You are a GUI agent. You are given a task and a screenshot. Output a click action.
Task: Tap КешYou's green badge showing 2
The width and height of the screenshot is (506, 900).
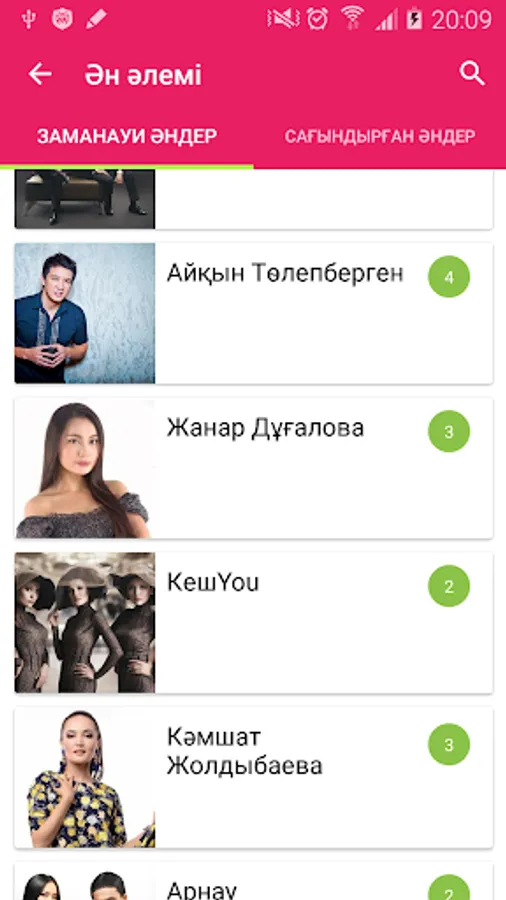click(449, 586)
